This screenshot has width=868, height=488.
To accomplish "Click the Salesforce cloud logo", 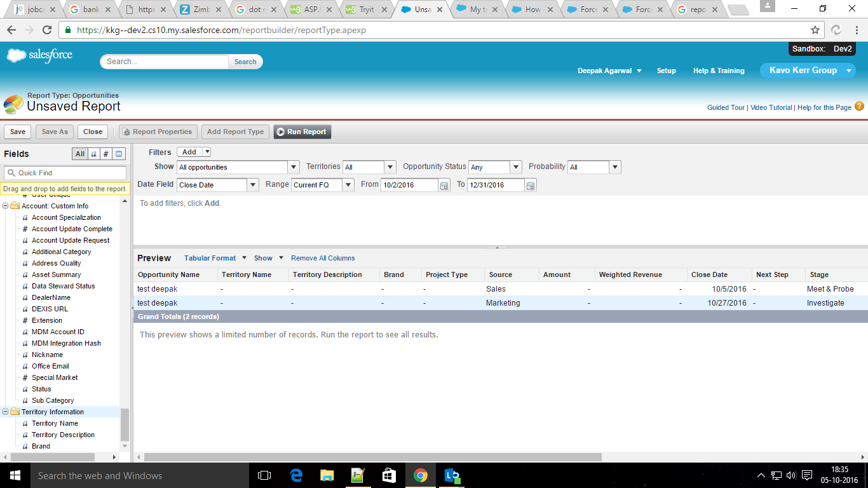I will (39, 56).
